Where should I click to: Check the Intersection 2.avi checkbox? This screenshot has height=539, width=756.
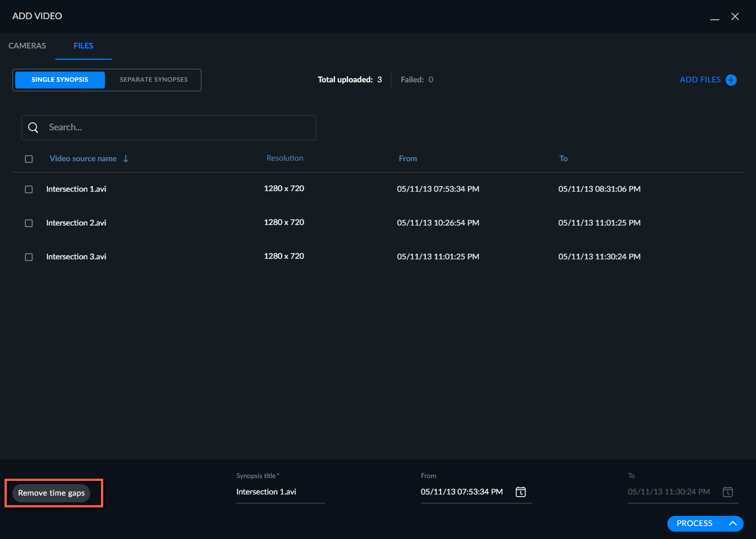click(x=29, y=223)
